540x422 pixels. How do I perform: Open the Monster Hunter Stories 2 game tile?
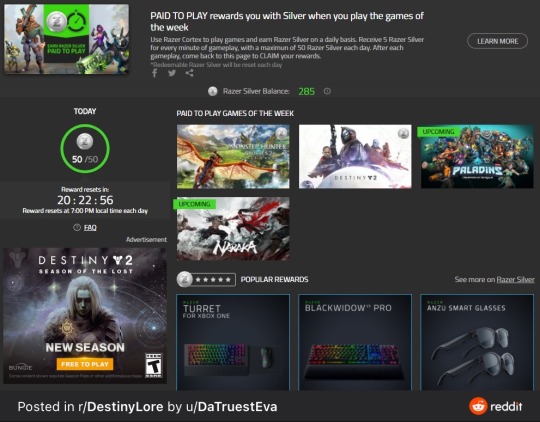pos(233,156)
